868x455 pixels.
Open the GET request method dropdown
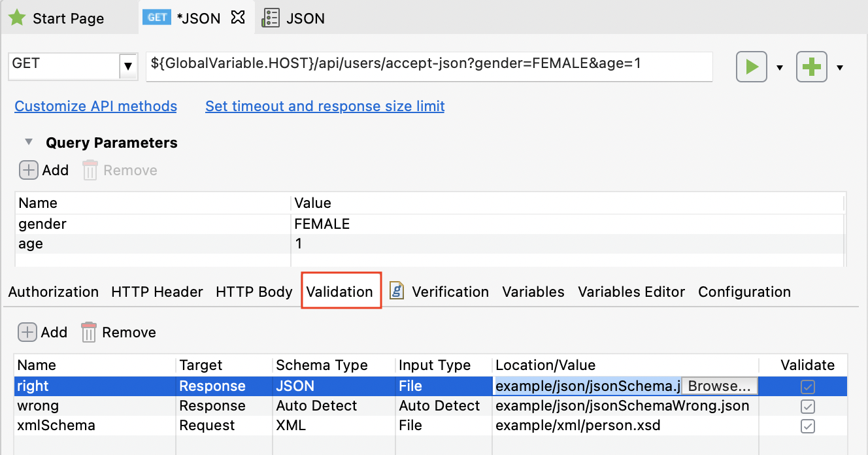click(x=128, y=66)
